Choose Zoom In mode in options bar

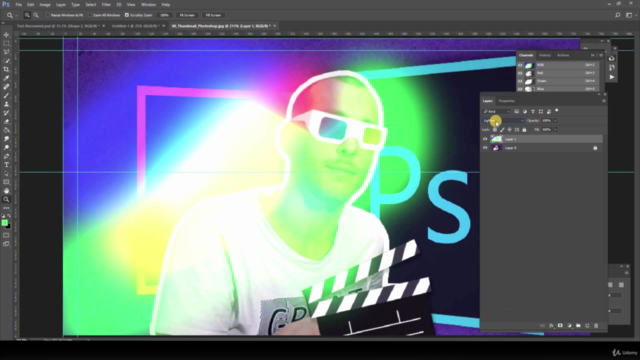click(27, 15)
